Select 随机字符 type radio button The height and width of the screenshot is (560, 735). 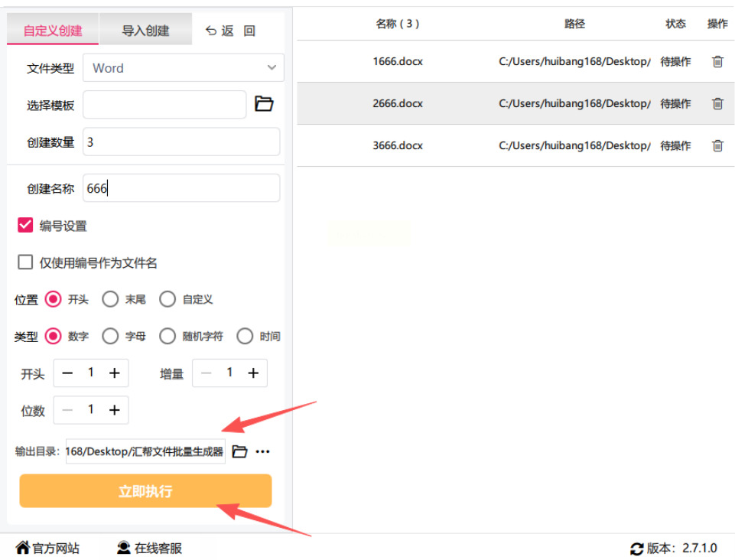167,337
